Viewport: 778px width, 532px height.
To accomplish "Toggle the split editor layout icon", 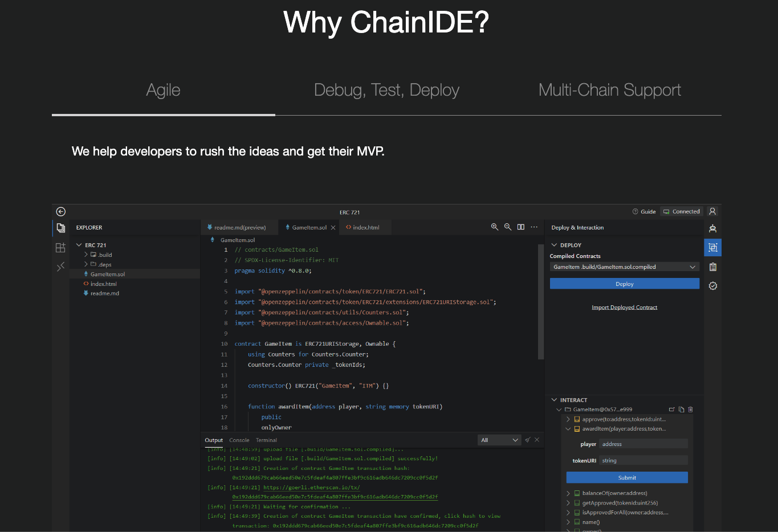I will [x=521, y=227].
